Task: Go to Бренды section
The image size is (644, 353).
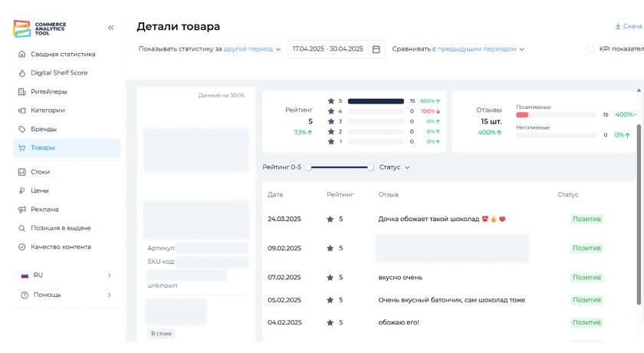Action: [67, 129]
